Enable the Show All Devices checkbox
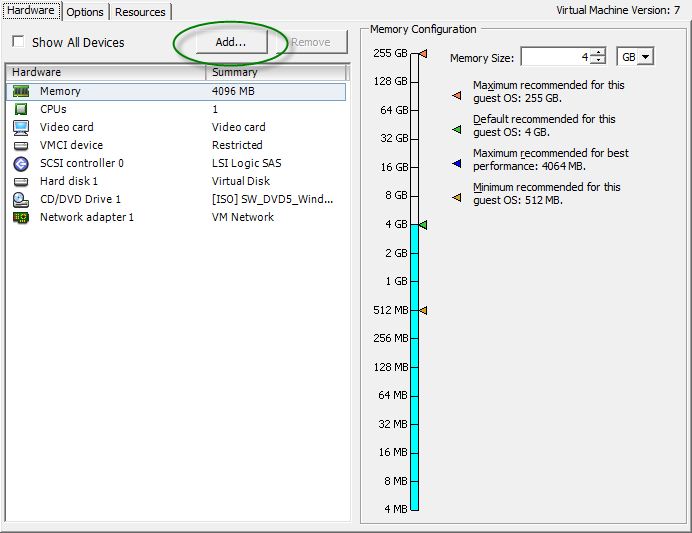 pos(18,42)
